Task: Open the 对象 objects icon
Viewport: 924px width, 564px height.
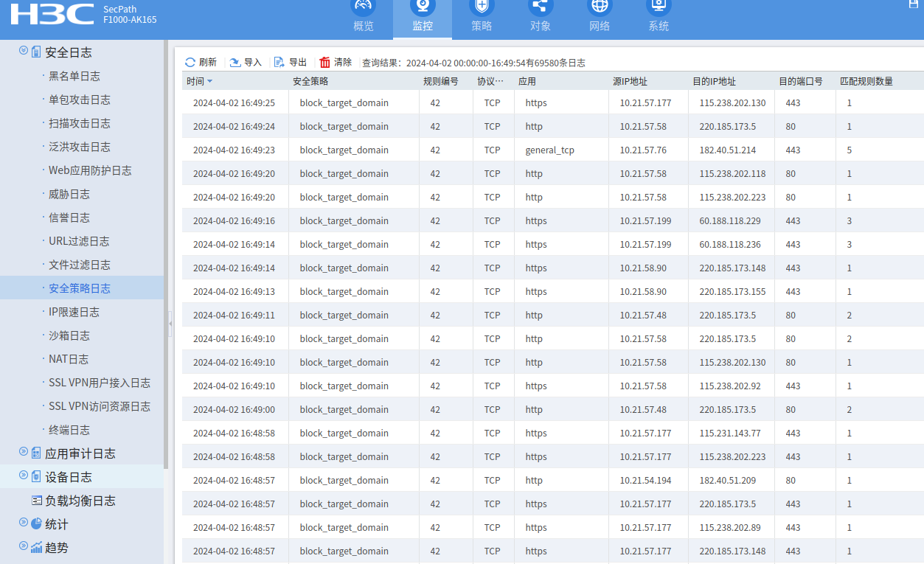Action: 541,7
